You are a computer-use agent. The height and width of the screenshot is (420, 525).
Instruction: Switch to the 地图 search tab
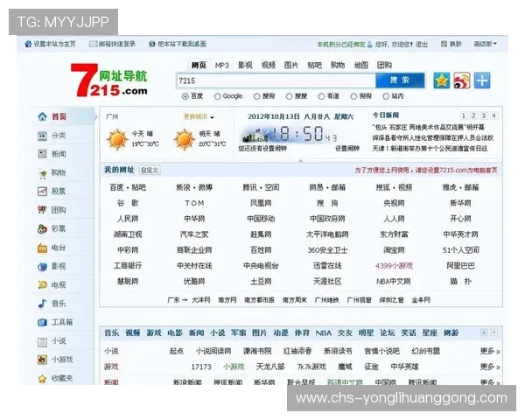360,66
